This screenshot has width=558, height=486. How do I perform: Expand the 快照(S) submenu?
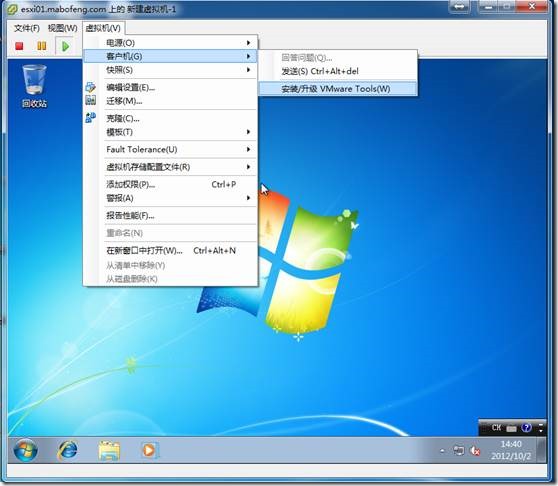[x=170, y=70]
